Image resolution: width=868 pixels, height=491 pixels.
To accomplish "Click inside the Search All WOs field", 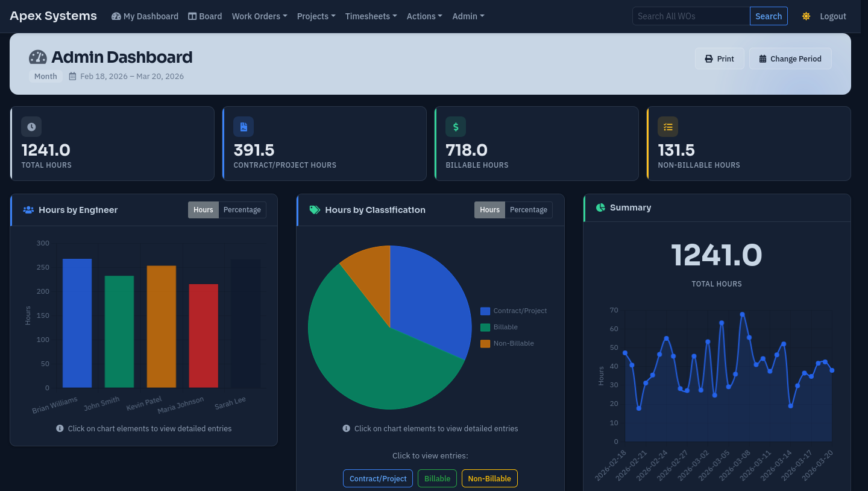I will click(690, 16).
